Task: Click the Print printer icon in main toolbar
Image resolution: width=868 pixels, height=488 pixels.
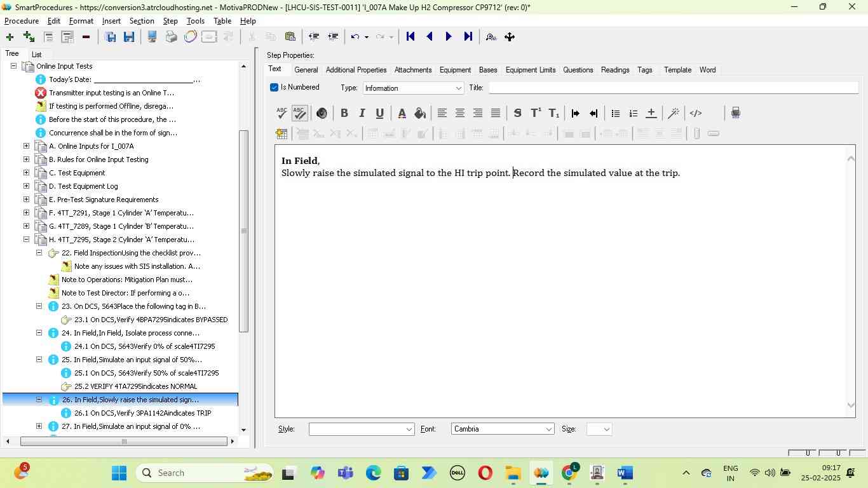Action: (x=171, y=37)
